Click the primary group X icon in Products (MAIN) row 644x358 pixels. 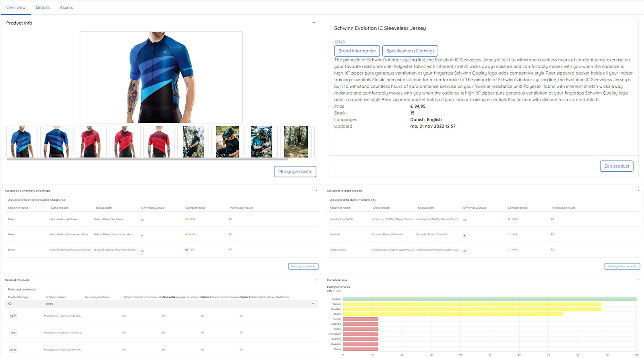pos(464,220)
